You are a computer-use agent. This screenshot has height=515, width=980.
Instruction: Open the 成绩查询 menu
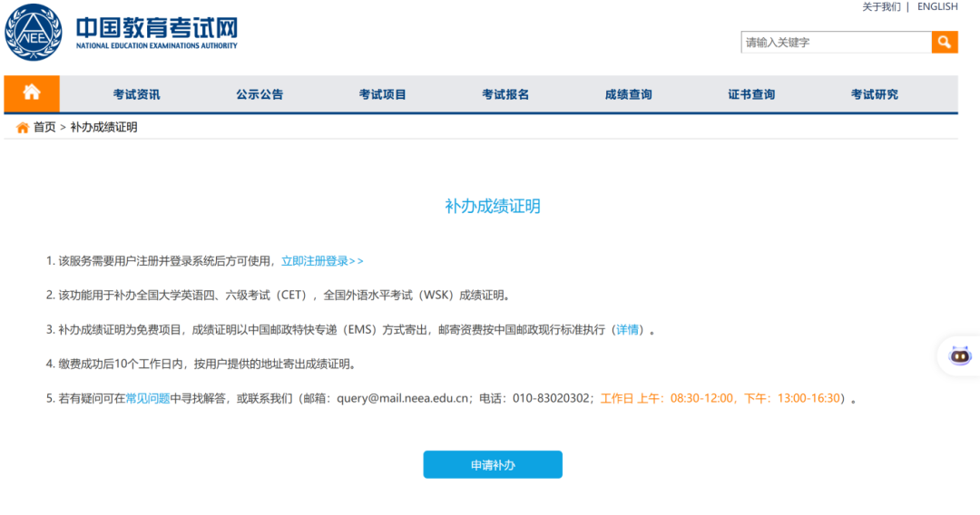628,94
